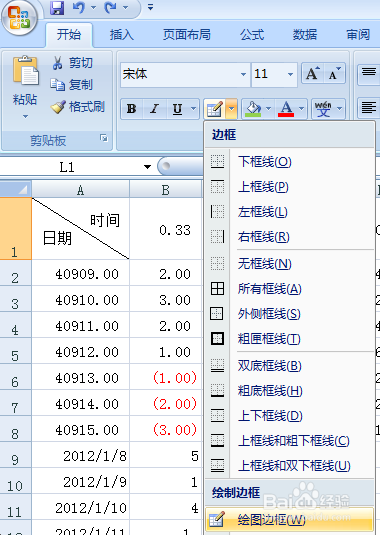Toggle italic formatting
The image size is (380, 535).
coord(155,109)
